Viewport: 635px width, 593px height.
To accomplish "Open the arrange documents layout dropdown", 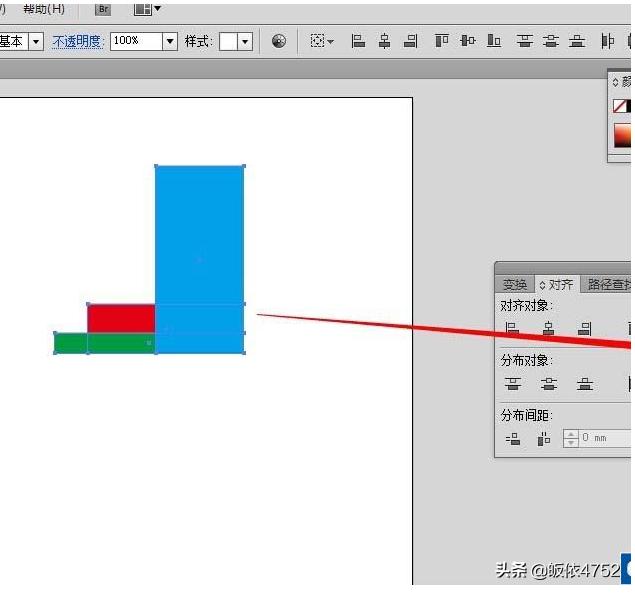I will pyautogui.click(x=147, y=9).
